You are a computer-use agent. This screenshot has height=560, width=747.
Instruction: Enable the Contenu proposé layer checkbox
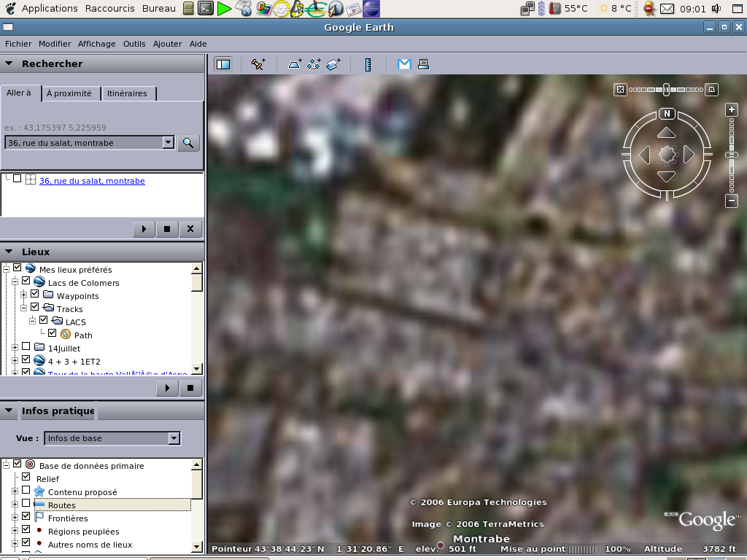coord(26,490)
